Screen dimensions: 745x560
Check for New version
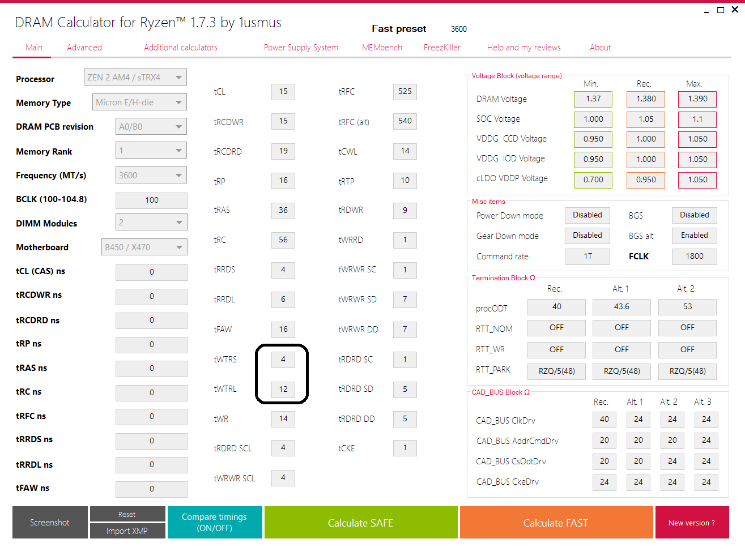click(x=692, y=523)
